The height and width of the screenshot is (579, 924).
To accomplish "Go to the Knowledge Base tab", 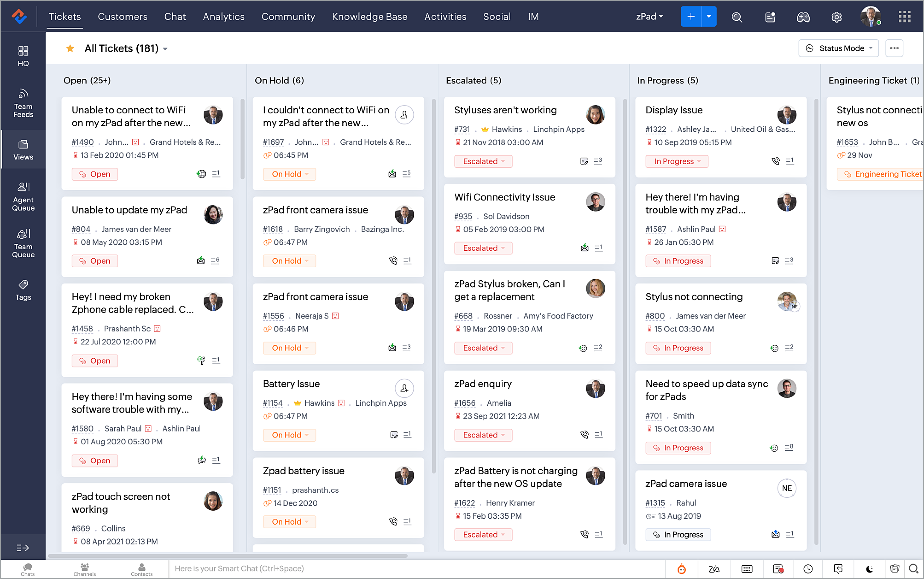I will [369, 17].
